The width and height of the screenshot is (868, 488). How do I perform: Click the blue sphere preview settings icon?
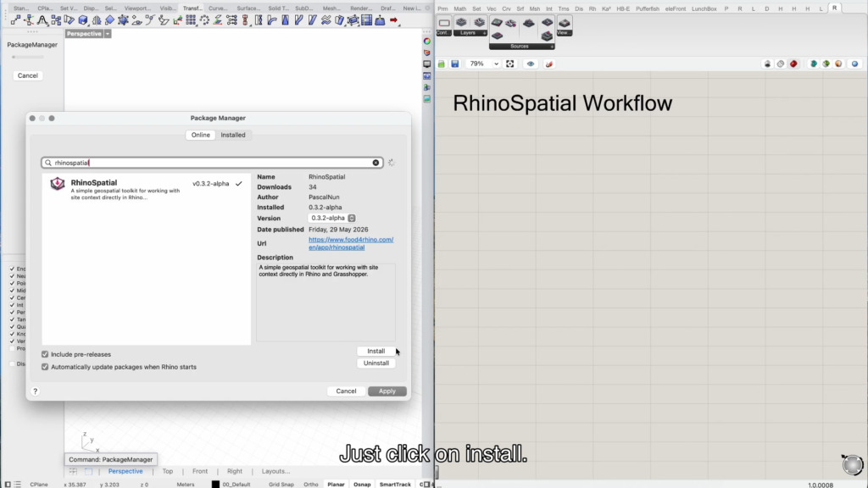(x=854, y=64)
